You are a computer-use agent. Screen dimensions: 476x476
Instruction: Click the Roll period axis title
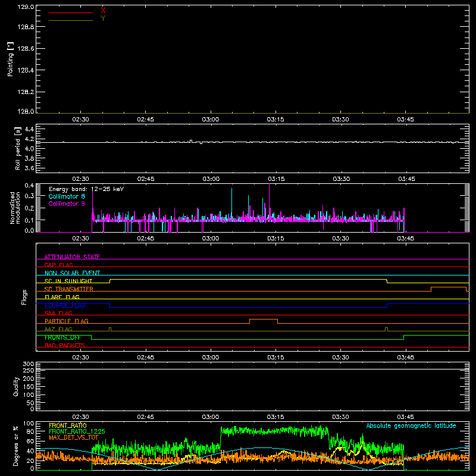pos(18,148)
